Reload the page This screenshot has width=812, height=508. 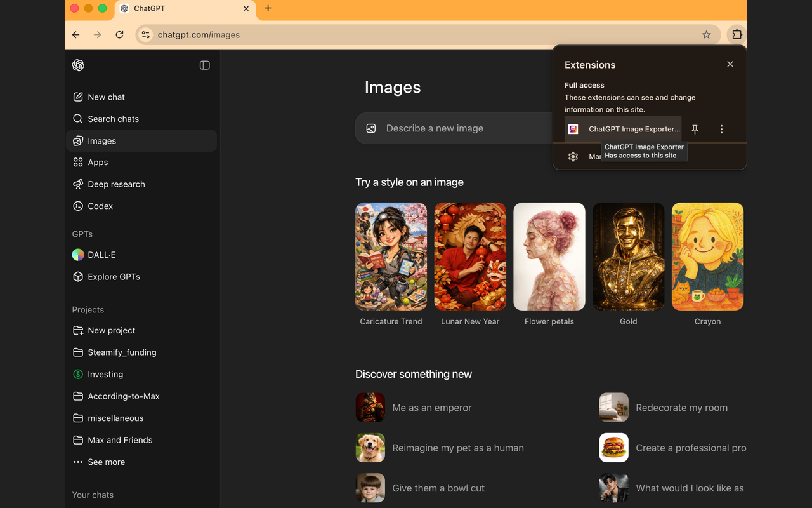click(119, 35)
